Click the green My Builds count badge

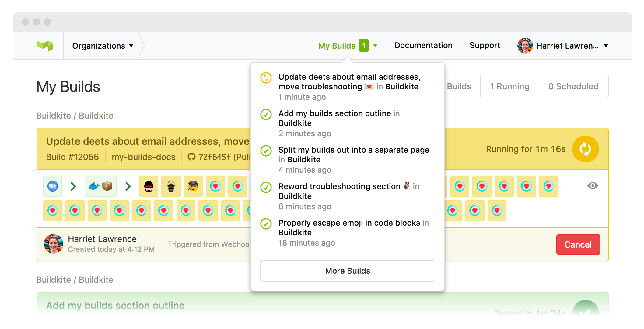(363, 46)
